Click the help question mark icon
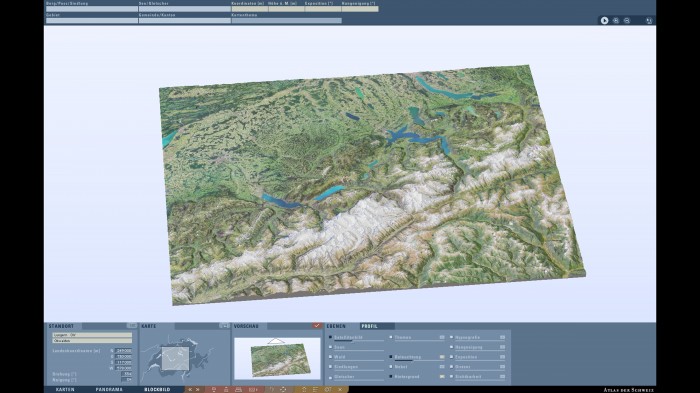 pyautogui.click(x=272, y=389)
